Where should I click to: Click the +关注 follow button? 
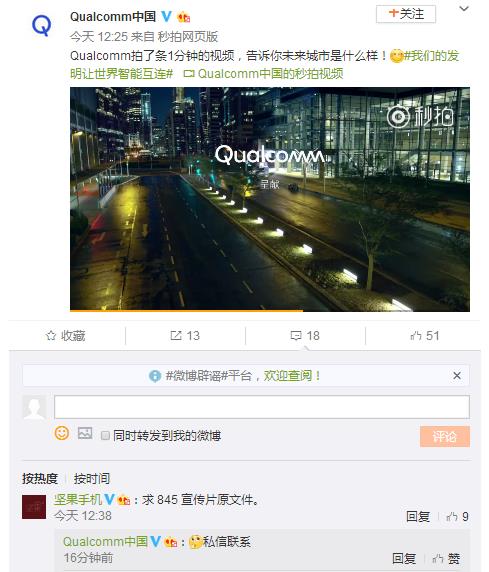[x=406, y=14]
